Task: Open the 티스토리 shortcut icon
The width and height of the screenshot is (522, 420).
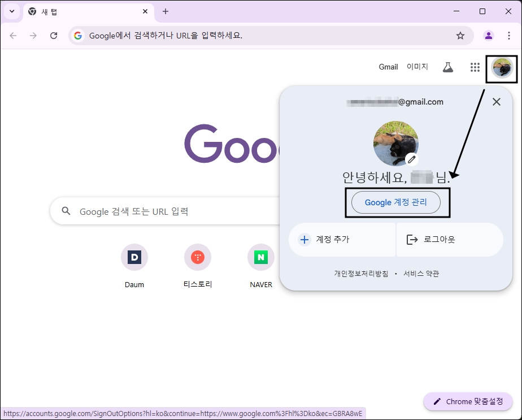Action: (x=197, y=257)
